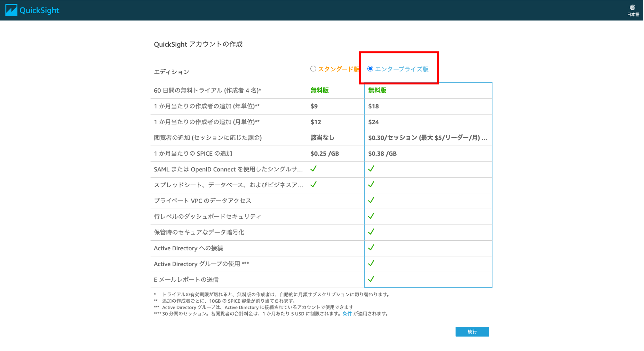This screenshot has height=351, width=644.
Task: Select the エンタープライズ版 radio button
Action: tap(370, 69)
